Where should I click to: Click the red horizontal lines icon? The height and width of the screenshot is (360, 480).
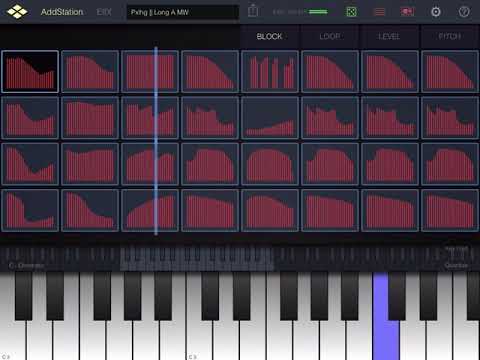379,12
